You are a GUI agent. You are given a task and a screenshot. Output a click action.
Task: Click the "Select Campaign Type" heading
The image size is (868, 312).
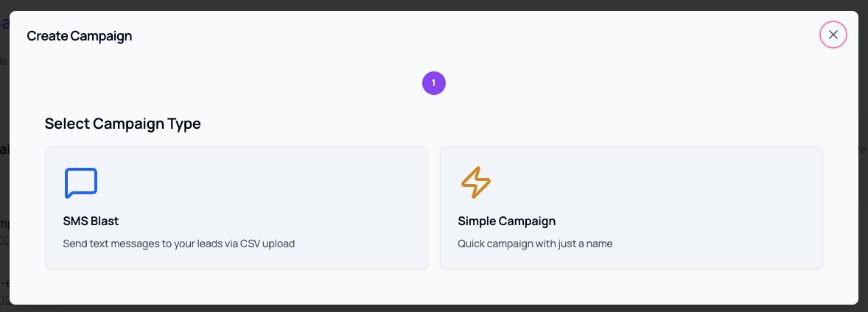click(x=122, y=124)
